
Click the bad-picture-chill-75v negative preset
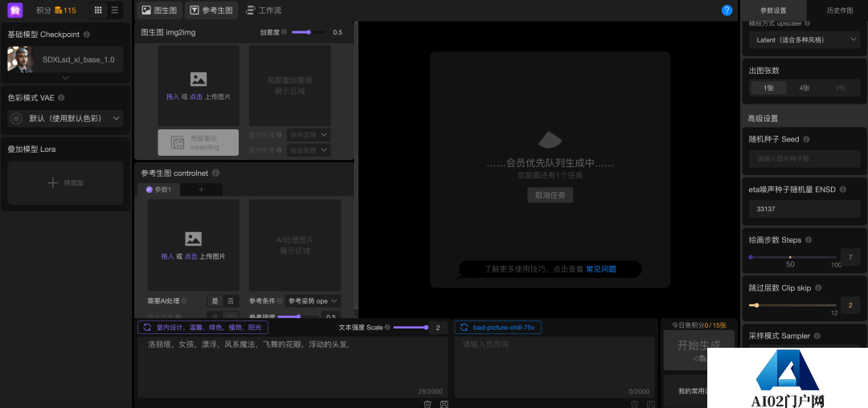[x=497, y=328]
